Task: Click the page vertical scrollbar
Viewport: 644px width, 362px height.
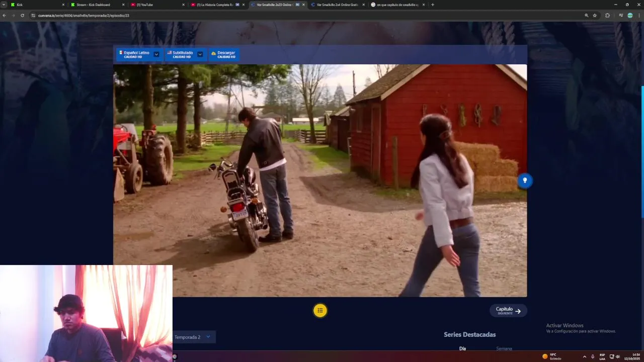Action: [x=642, y=151]
